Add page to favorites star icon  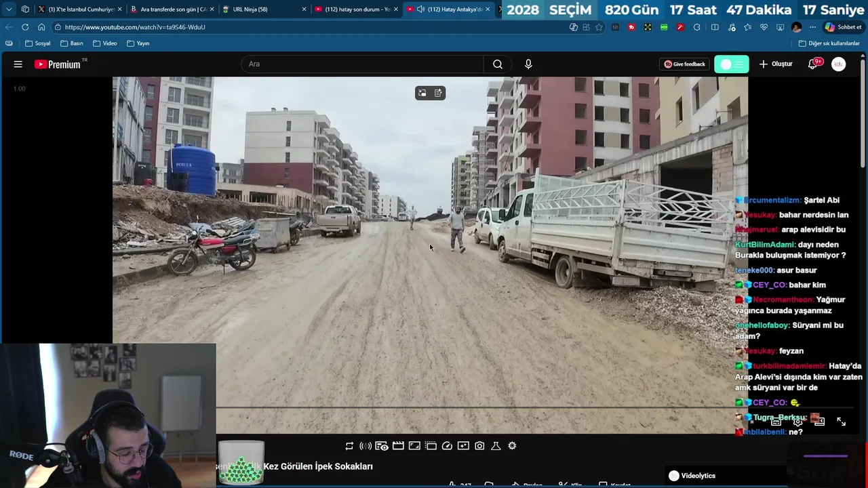click(599, 27)
